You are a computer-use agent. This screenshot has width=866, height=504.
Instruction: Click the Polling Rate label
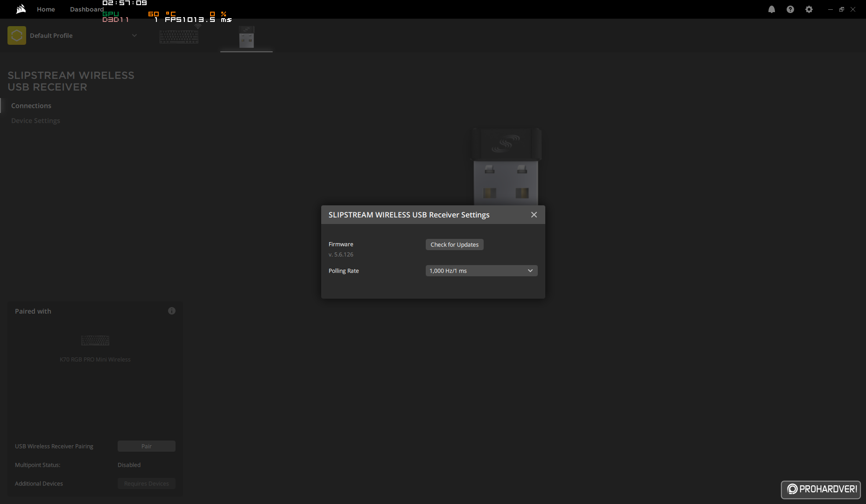click(x=344, y=271)
